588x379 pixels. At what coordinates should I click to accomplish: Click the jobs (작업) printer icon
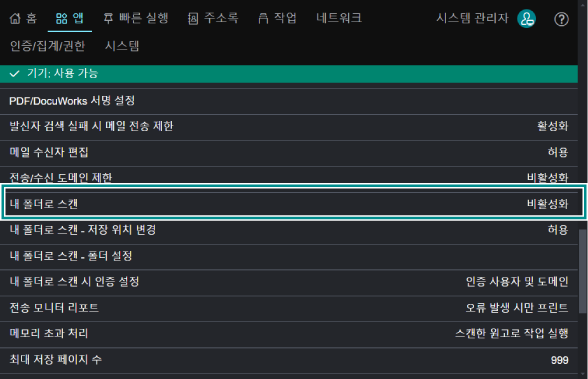click(x=263, y=18)
